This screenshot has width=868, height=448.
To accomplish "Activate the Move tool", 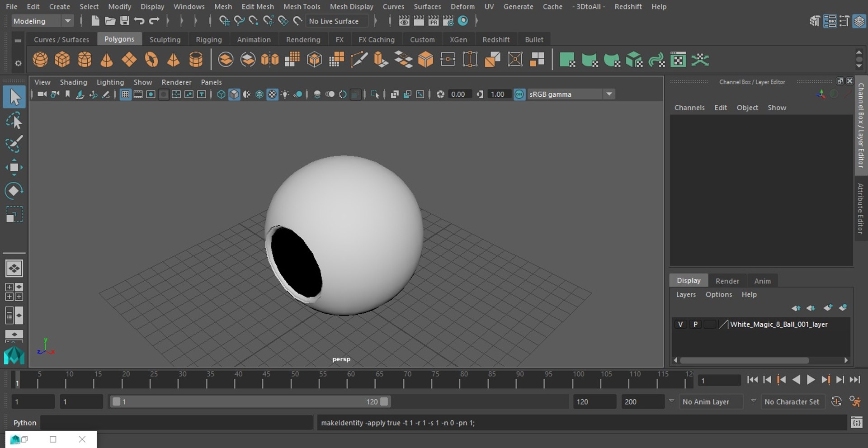I will coord(14,167).
